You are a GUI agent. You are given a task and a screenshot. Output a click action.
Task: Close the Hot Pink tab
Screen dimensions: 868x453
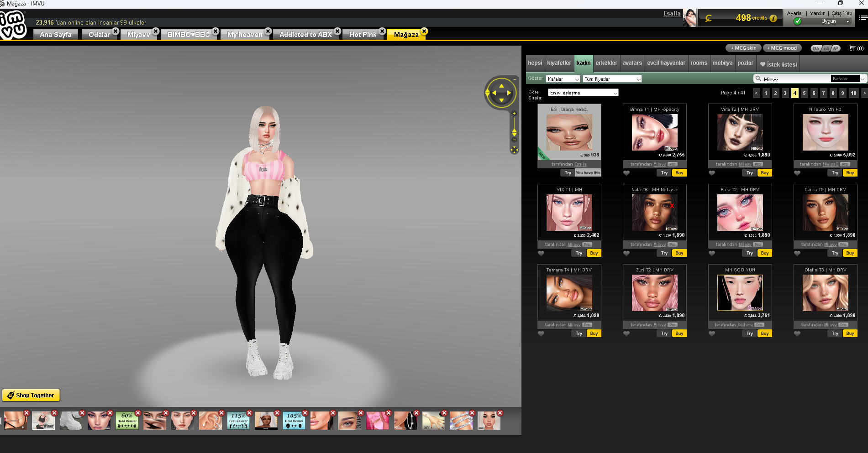(x=382, y=31)
